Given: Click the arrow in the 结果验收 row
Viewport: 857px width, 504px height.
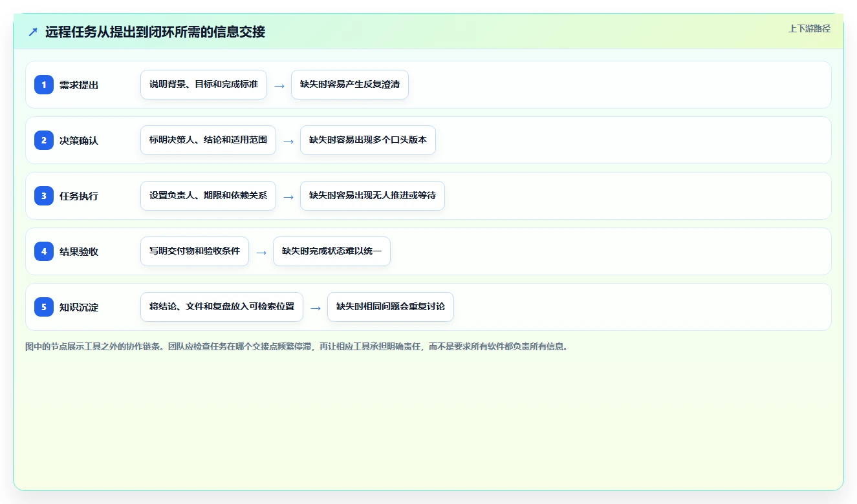Looking at the screenshot, I should (261, 252).
